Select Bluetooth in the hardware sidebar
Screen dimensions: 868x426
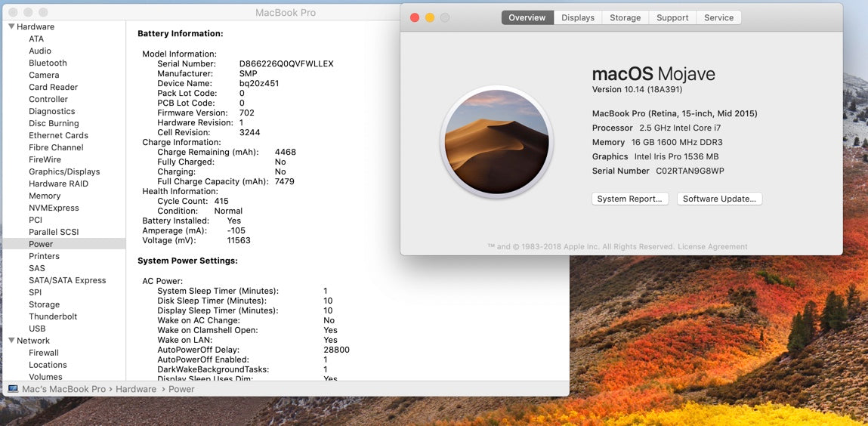48,63
